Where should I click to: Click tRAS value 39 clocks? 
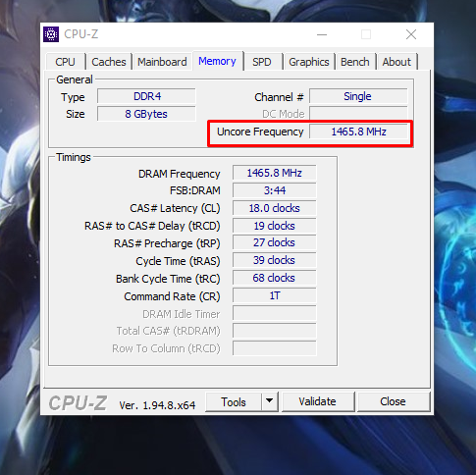pyautogui.click(x=274, y=260)
